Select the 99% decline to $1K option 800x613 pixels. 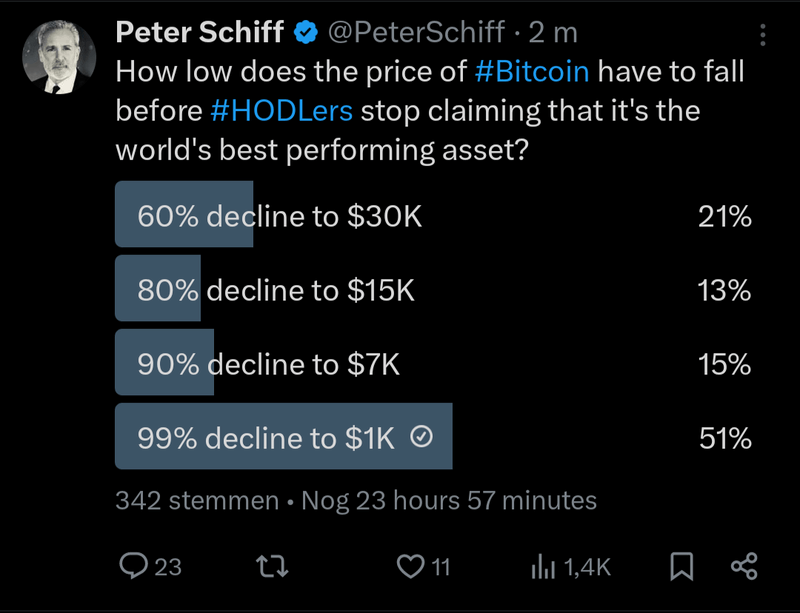[266, 438]
